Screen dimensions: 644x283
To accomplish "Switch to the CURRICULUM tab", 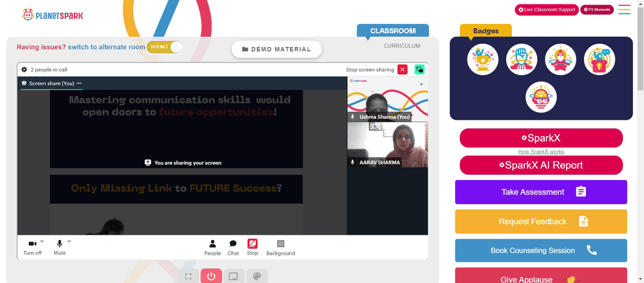I will pyautogui.click(x=402, y=46).
